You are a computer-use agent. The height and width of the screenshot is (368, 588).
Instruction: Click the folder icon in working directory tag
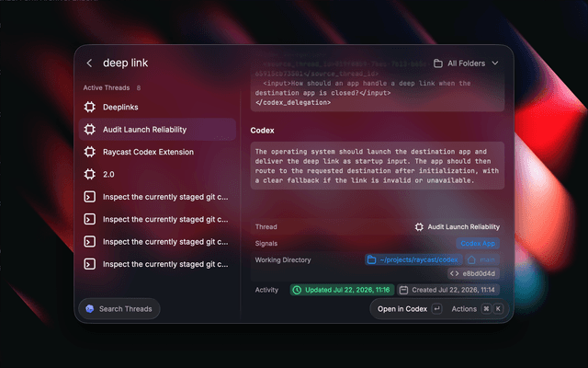click(x=371, y=259)
